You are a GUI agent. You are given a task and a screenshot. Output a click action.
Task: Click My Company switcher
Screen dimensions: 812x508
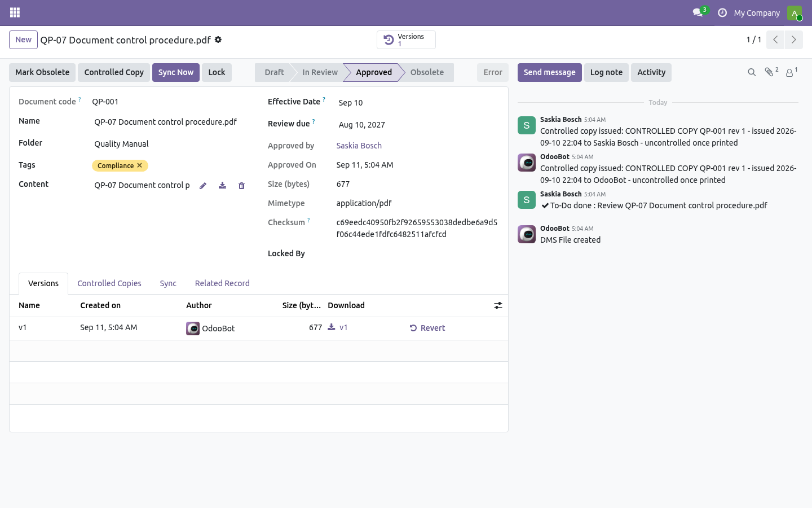(x=757, y=13)
